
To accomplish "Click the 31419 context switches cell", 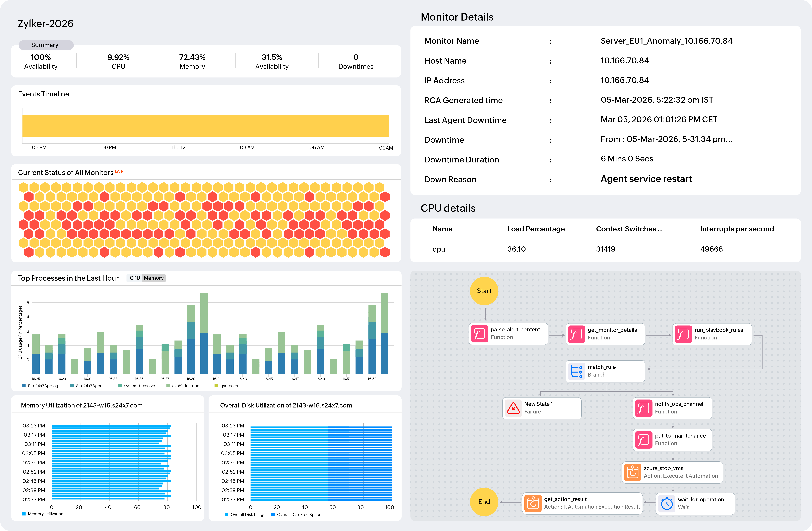I will pos(606,249).
